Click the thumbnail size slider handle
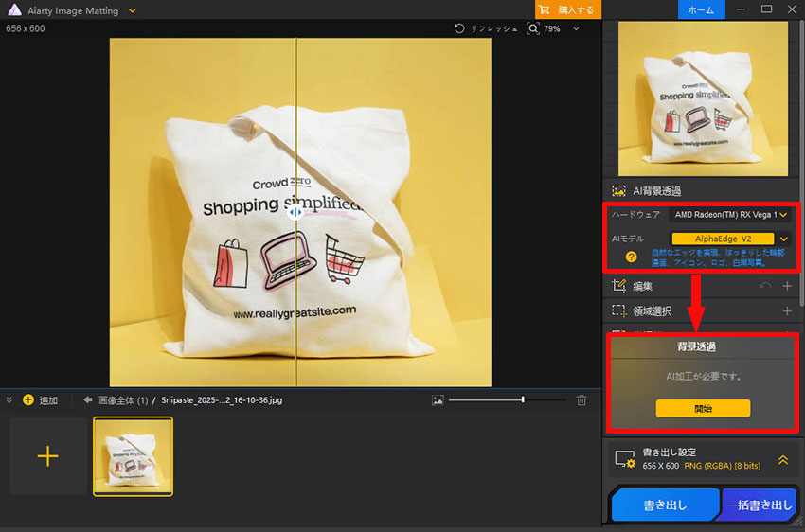 click(523, 400)
